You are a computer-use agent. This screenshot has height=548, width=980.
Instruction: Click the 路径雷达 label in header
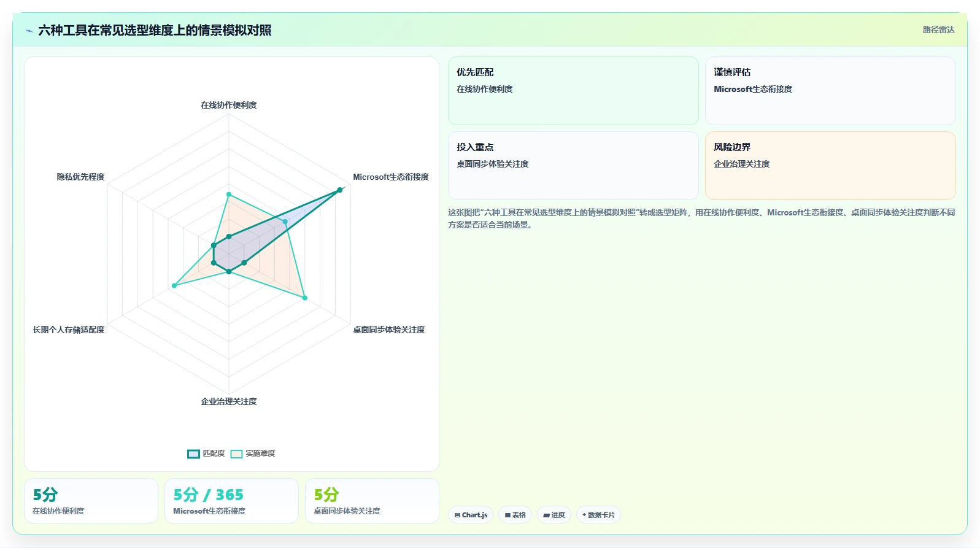(x=938, y=29)
